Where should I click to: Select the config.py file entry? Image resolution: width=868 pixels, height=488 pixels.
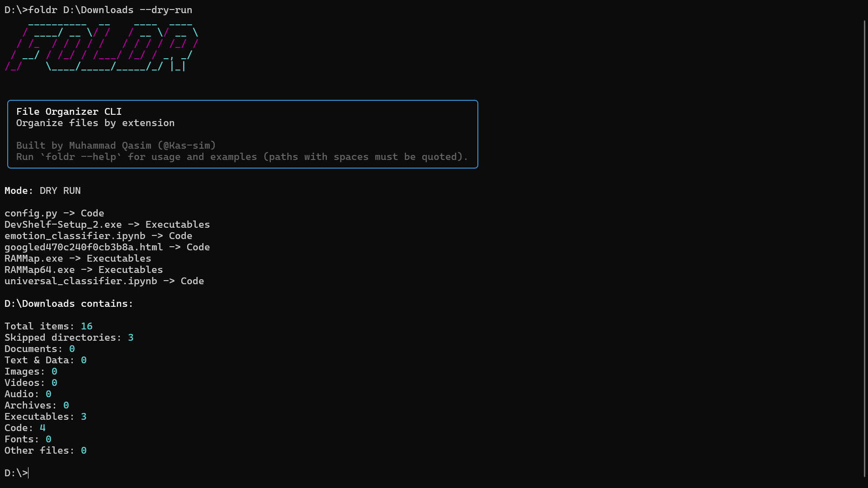click(x=30, y=213)
